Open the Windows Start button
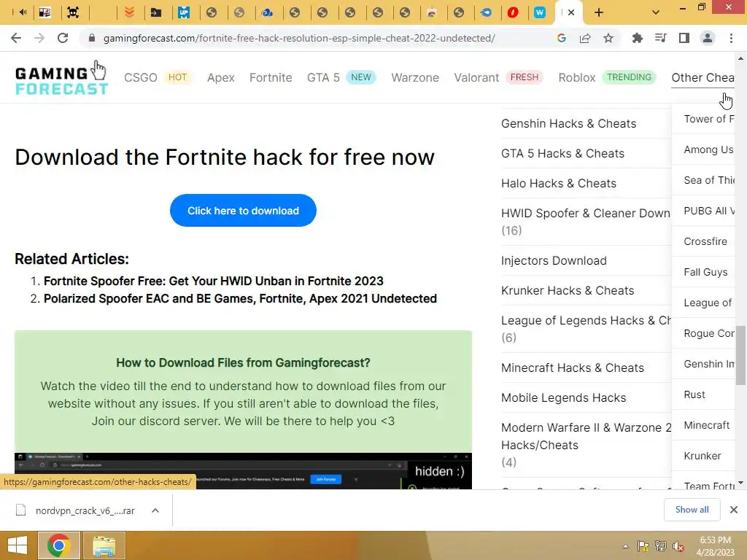Screen dimensions: 747x560 (17, 545)
